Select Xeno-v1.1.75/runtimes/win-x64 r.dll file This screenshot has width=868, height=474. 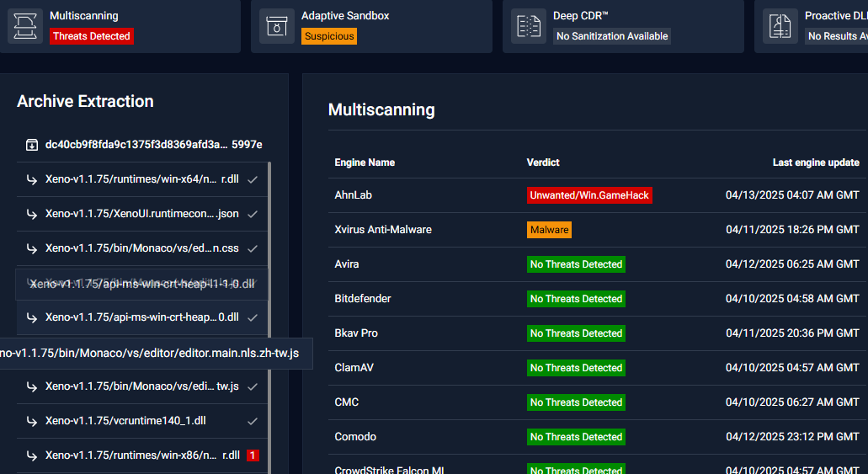pyautogui.click(x=142, y=179)
